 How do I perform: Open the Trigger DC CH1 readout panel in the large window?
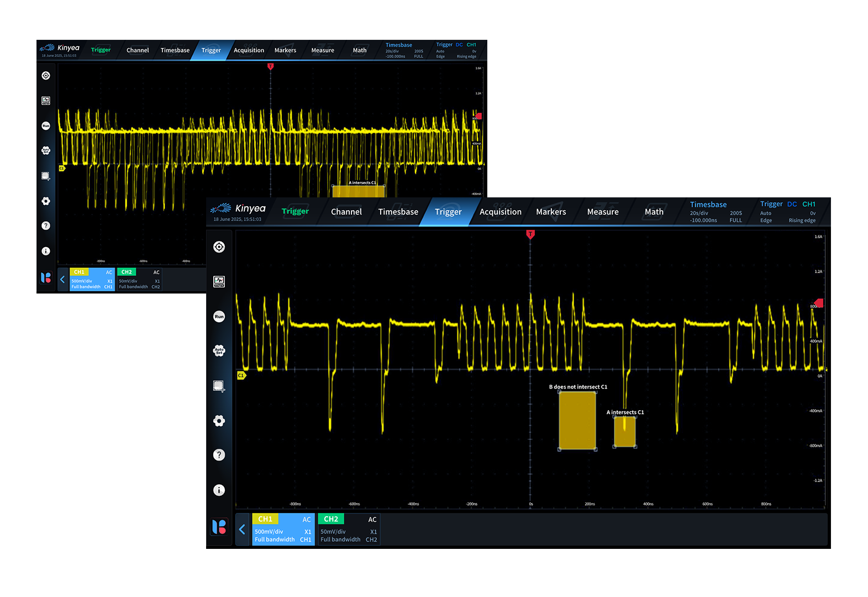coord(788,212)
